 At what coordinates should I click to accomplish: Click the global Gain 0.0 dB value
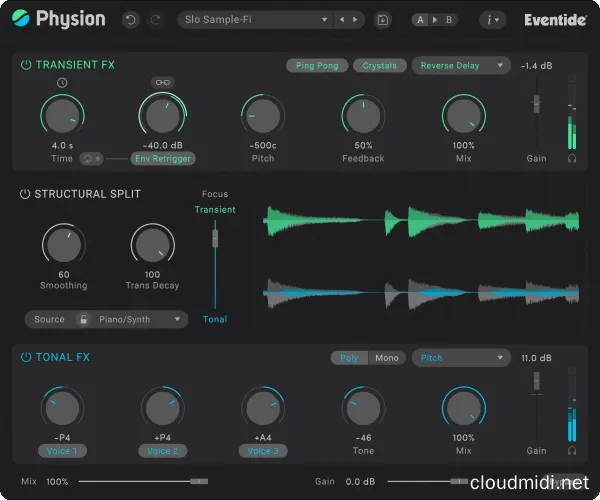tap(360, 482)
